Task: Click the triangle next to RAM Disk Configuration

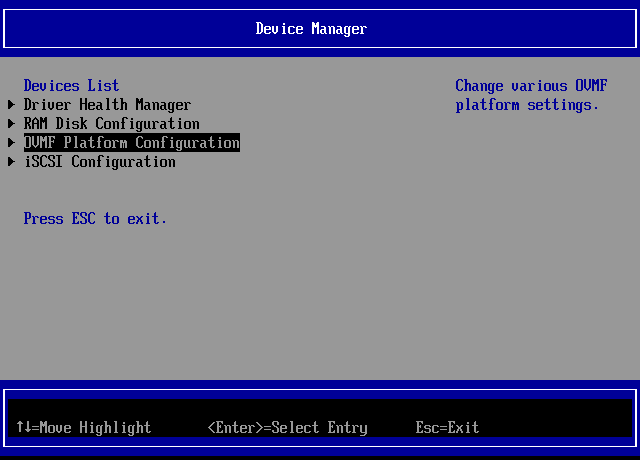Action: [x=11, y=124]
